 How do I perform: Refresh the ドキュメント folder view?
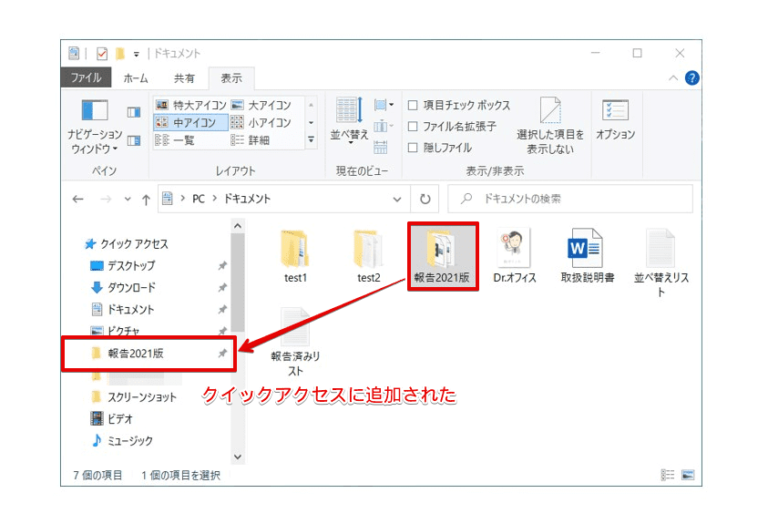point(425,199)
